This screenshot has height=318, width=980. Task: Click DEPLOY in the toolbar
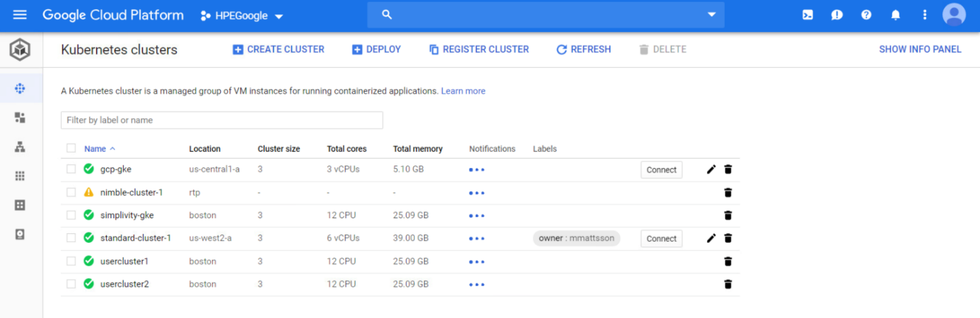[x=376, y=49]
